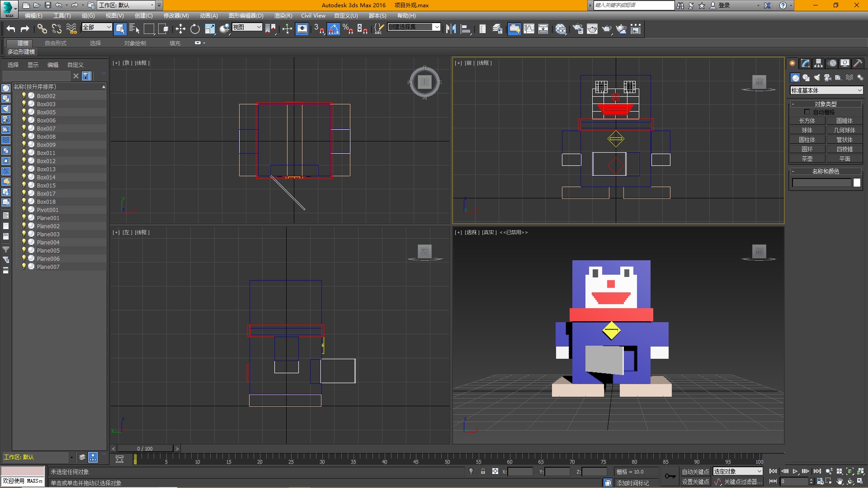Viewport: 868px width, 488px height.
Task: Switch to the 自由形式 ribbon tab
Action: click(x=56, y=43)
